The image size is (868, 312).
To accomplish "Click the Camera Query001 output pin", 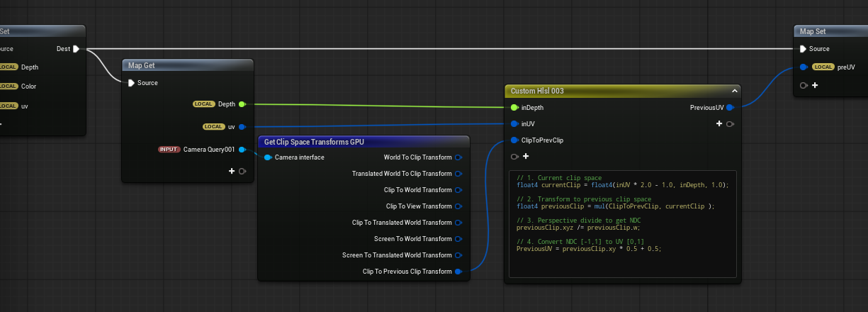I will tap(242, 150).
